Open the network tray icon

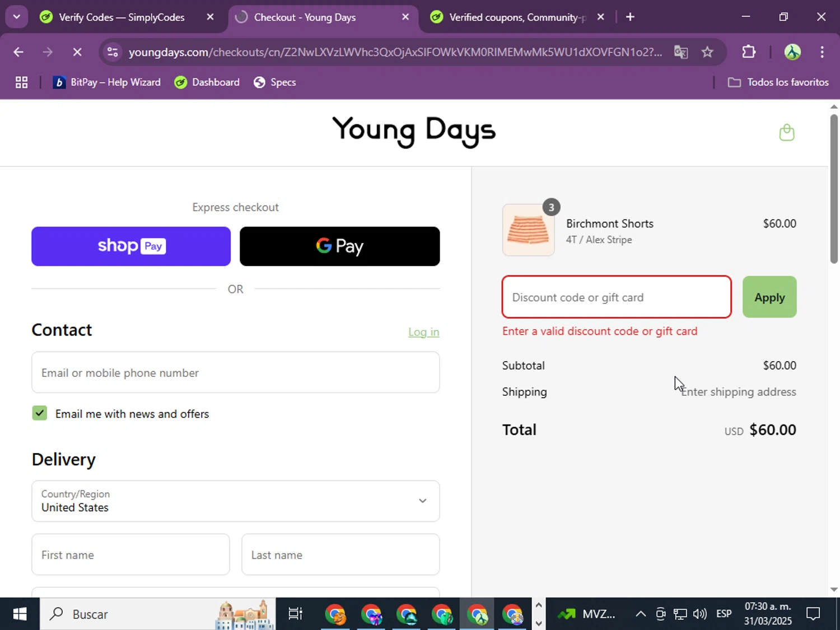(x=680, y=614)
